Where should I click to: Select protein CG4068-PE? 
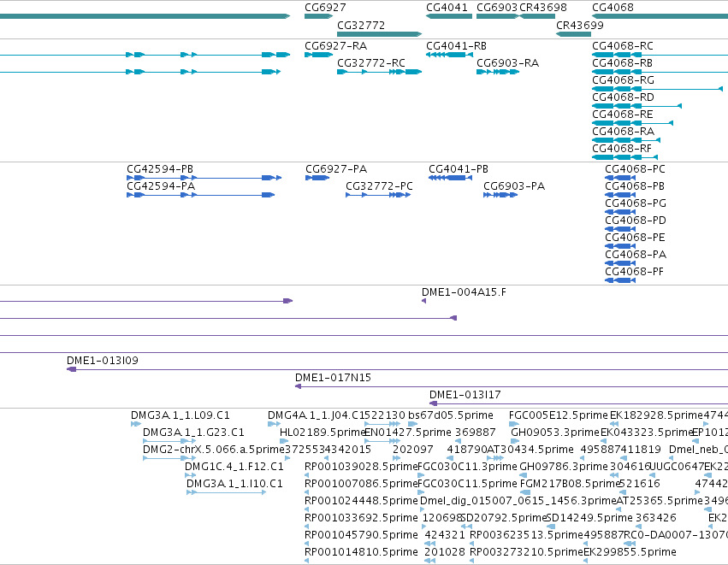620,246
